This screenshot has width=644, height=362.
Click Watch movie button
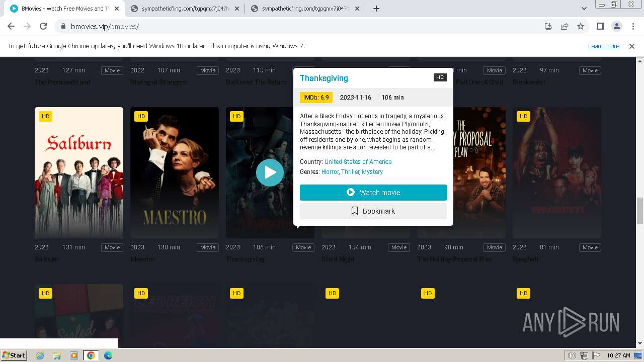point(373,193)
